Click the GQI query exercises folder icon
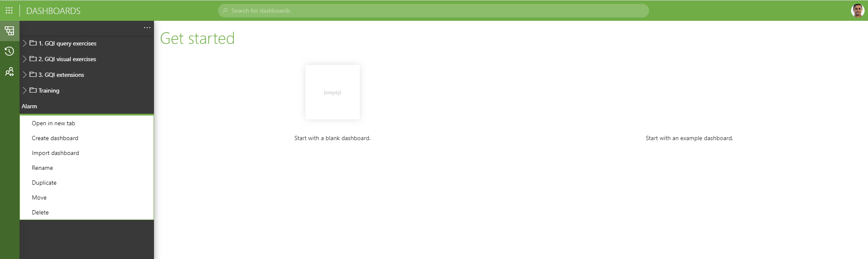868x259 pixels. click(x=33, y=43)
